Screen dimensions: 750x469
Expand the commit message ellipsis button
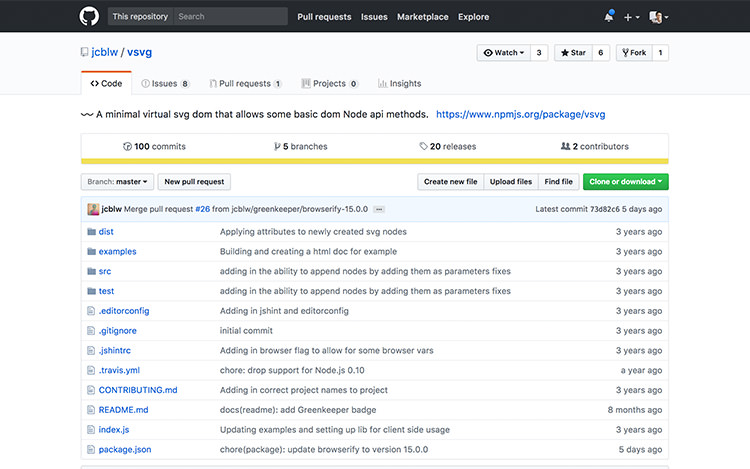(379, 209)
